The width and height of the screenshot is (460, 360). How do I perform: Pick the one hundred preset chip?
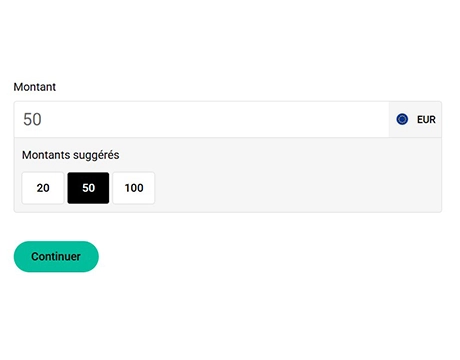point(134,188)
